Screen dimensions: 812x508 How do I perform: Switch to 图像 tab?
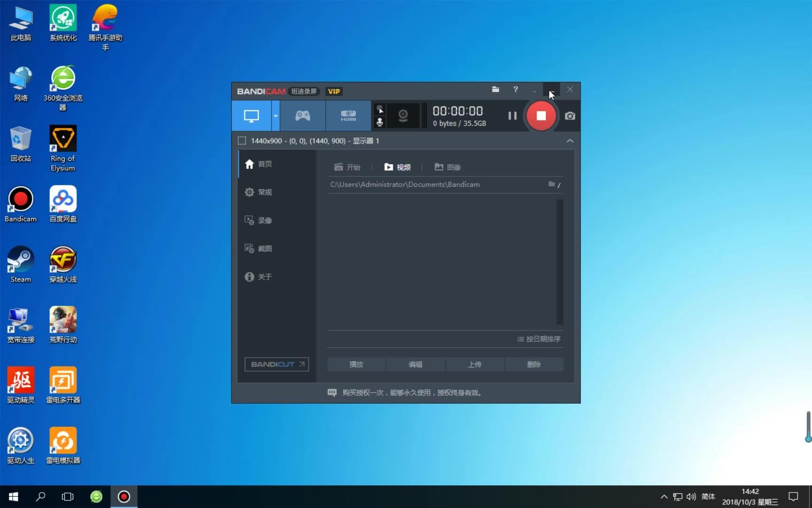447,167
